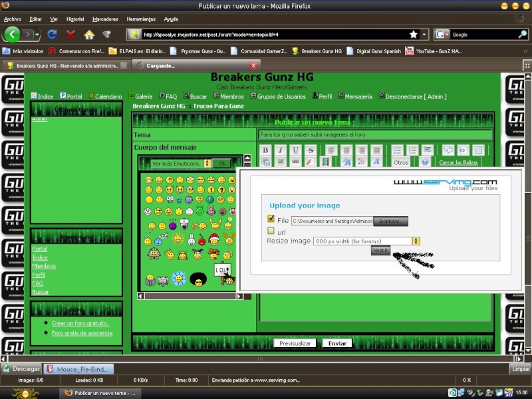Insert a table into the message
This screenshot has width=532, height=399.
(x=478, y=150)
